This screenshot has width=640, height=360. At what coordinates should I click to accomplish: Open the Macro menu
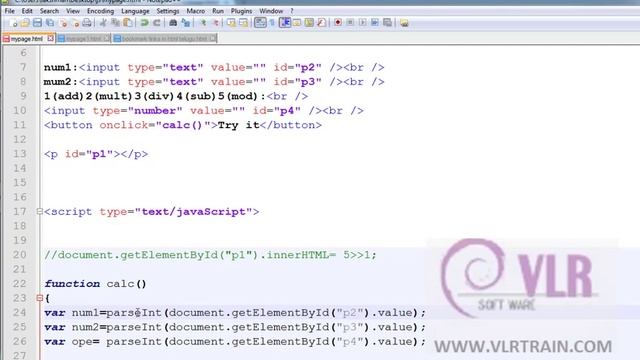click(196, 11)
